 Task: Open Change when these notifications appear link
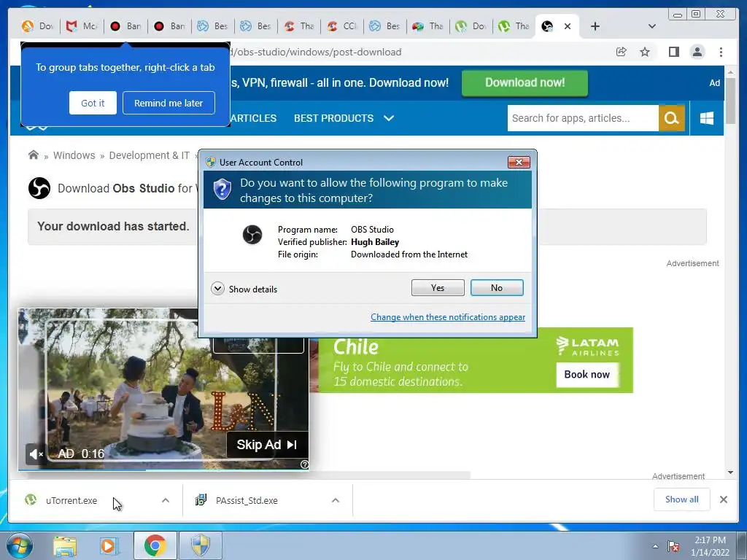click(448, 317)
